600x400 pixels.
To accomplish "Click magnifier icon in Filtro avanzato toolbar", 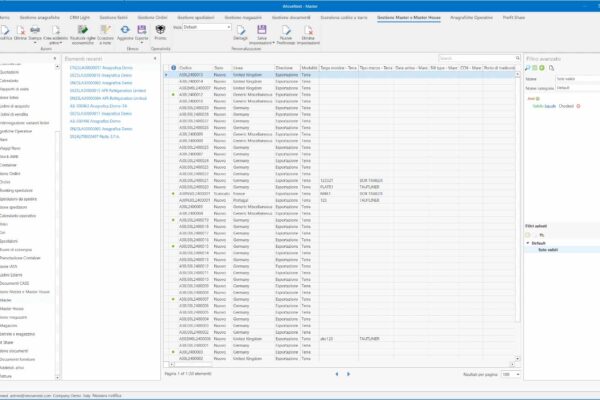I will (528, 68).
